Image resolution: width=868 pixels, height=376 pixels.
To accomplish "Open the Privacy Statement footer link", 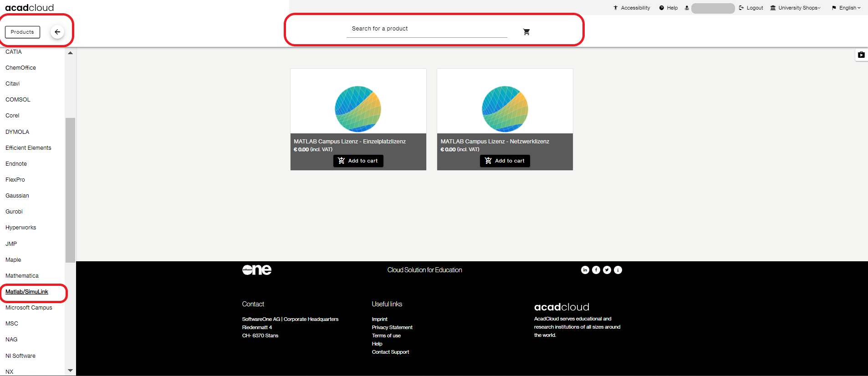I will click(392, 327).
